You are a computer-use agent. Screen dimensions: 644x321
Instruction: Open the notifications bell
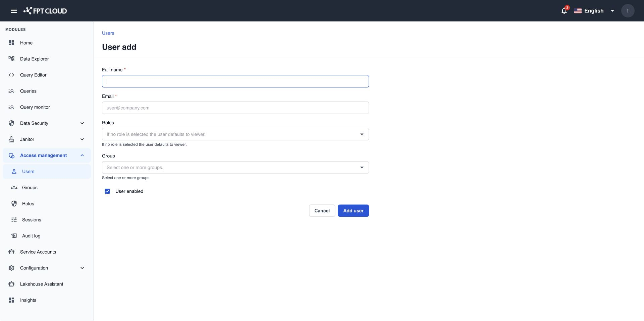[564, 11]
